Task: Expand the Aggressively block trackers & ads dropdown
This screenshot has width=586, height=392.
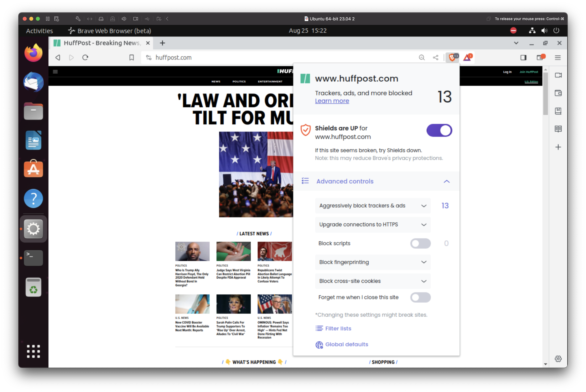Action: point(424,206)
